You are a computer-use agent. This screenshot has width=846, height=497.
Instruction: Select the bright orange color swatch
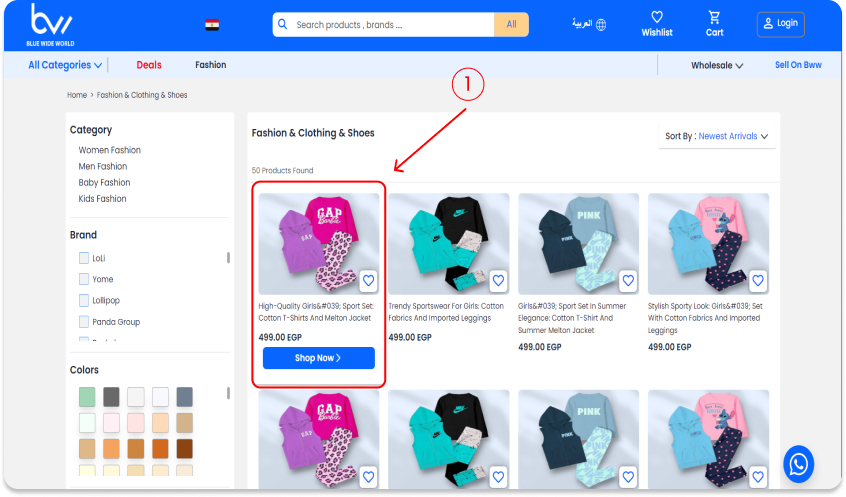click(160, 448)
